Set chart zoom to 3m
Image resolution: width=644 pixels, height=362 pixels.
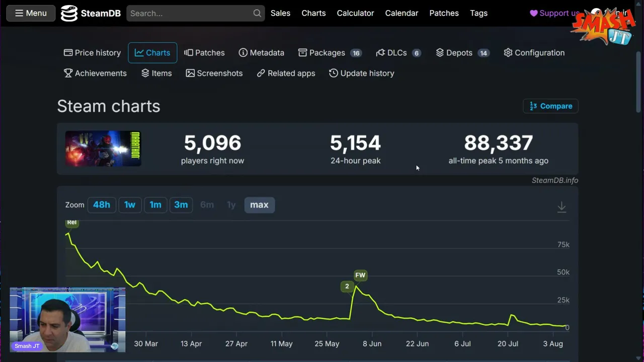coord(181,205)
